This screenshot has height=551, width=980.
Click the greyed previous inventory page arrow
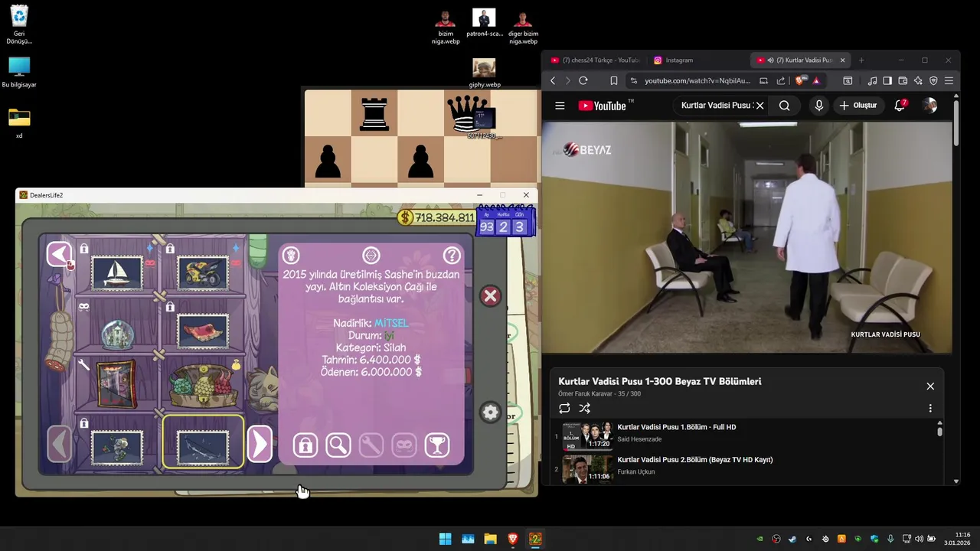coord(60,444)
